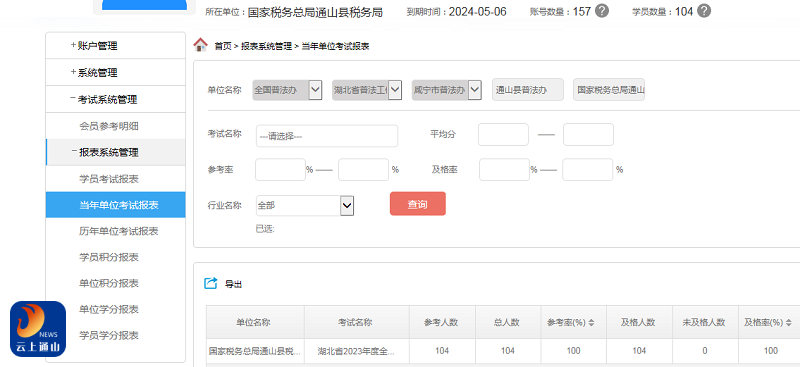The height and width of the screenshot is (367, 800).
Task: Click the 总人数 column header
Action: coord(508,322)
